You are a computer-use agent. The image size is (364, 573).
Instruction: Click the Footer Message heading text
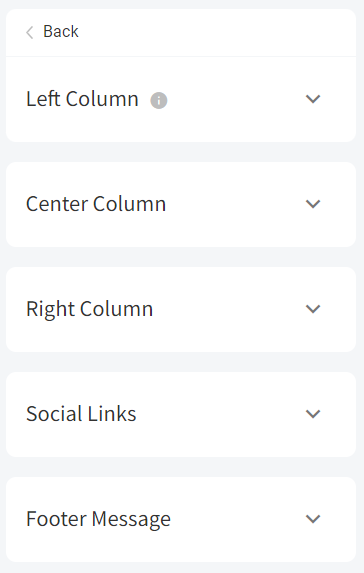[x=98, y=519]
